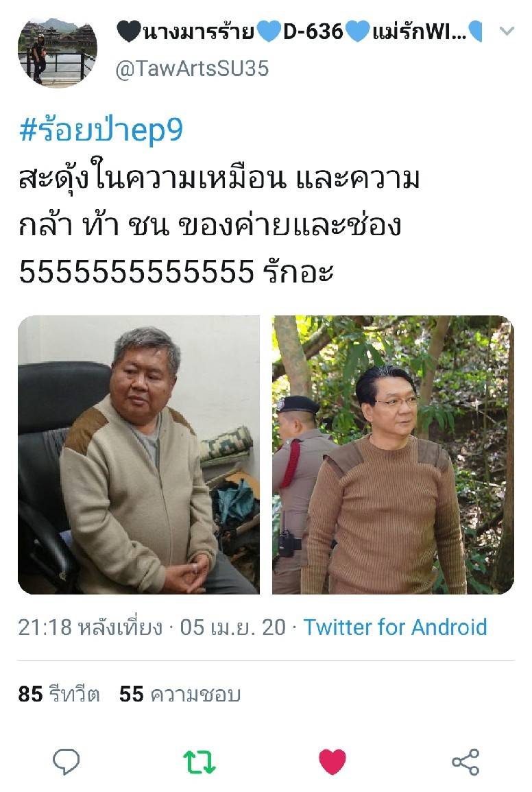
Task: Undo the green retweet icon
Action: (x=199, y=763)
